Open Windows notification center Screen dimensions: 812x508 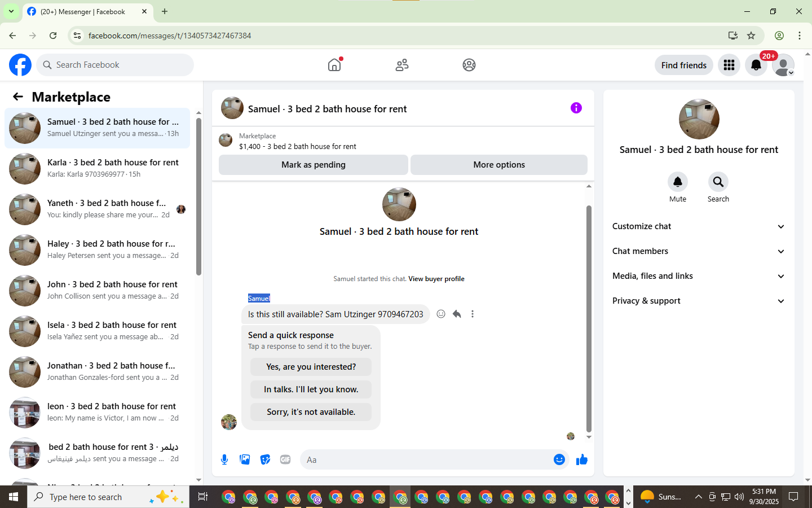(x=793, y=497)
